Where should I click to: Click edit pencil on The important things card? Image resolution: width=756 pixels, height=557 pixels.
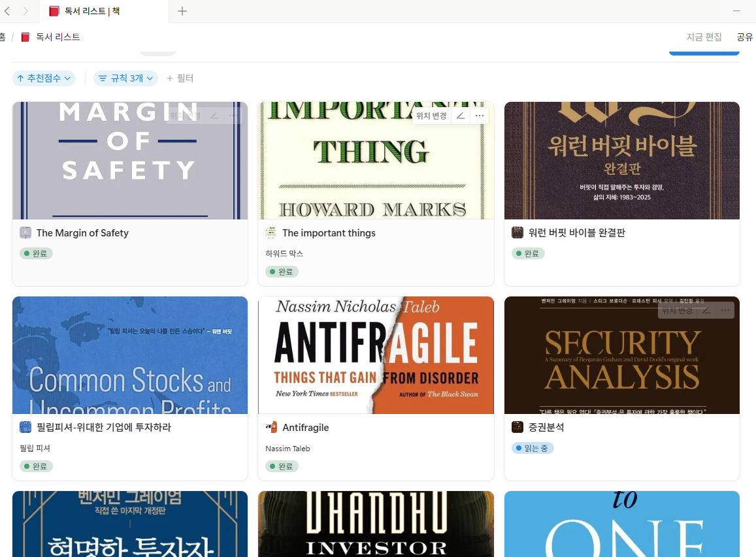pyautogui.click(x=461, y=116)
